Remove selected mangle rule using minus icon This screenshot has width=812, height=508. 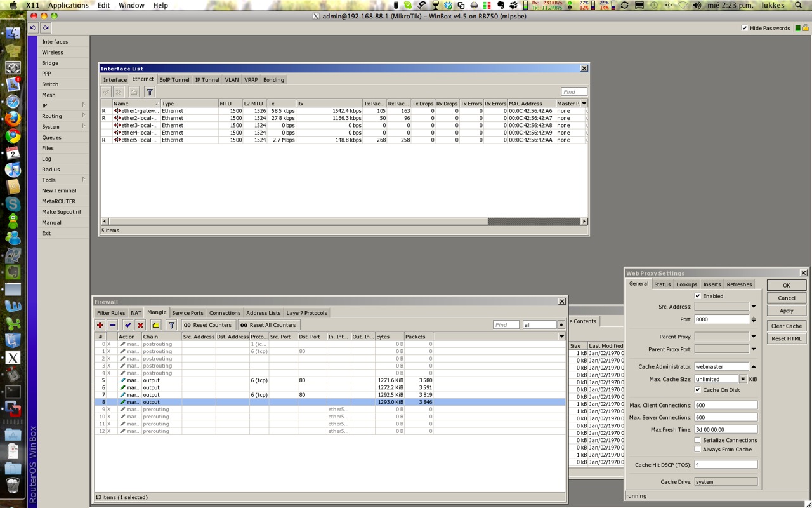112,324
